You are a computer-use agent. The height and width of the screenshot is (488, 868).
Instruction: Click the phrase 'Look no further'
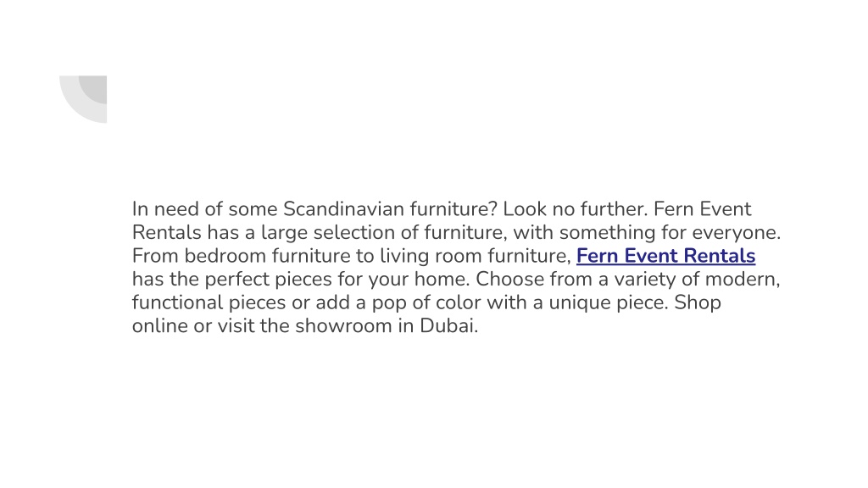[575, 209]
